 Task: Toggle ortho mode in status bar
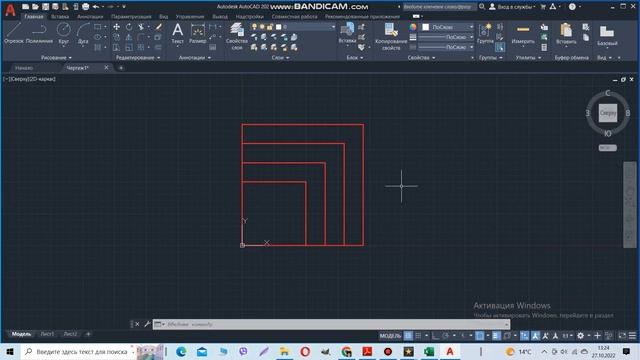(x=436, y=336)
